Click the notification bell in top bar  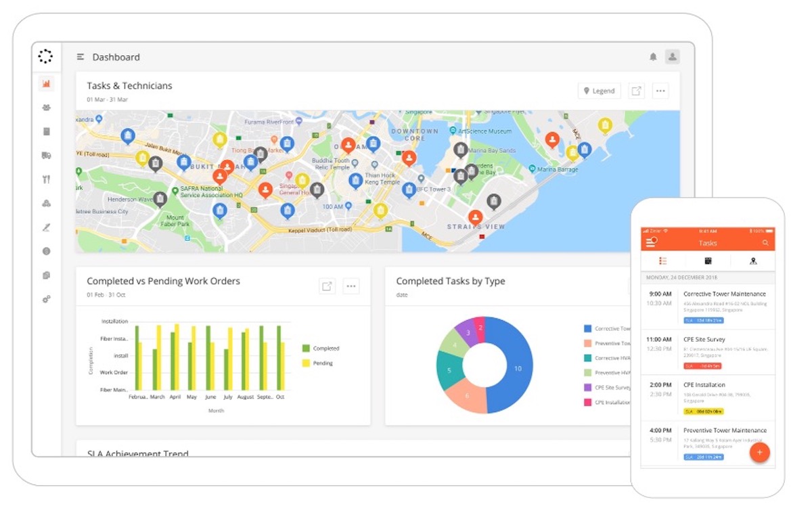click(x=653, y=57)
